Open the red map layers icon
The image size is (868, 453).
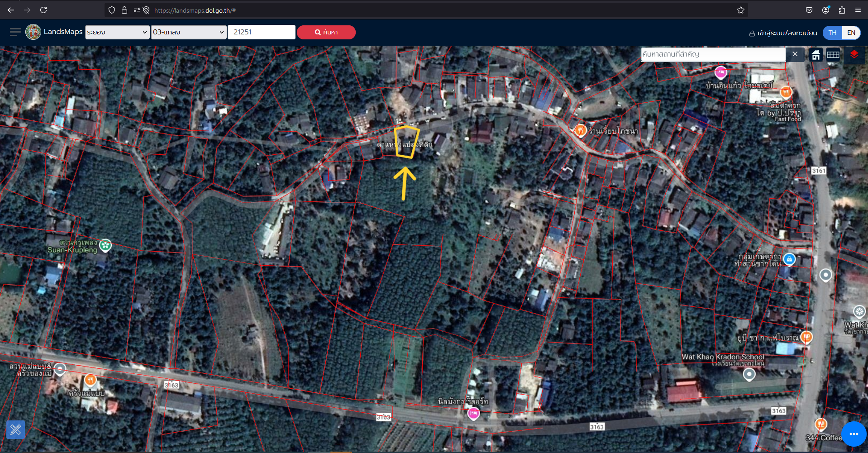click(854, 55)
